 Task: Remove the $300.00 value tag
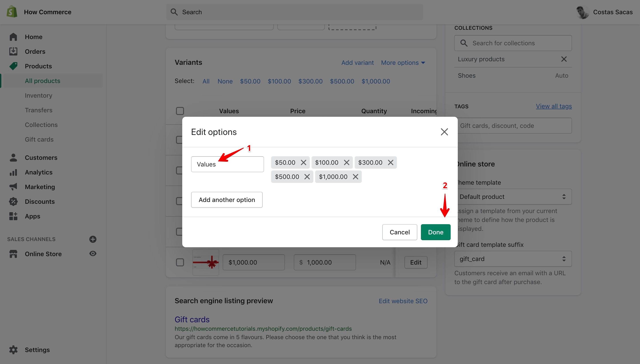[x=390, y=162]
